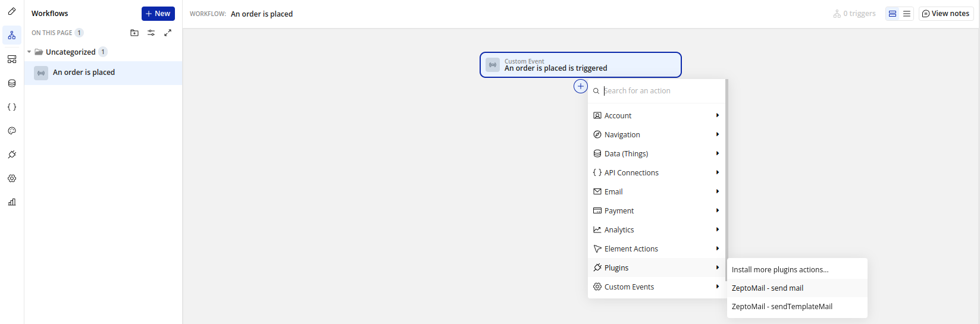Open View notes
The image size is (980, 324).
click(x=946, y=14)
